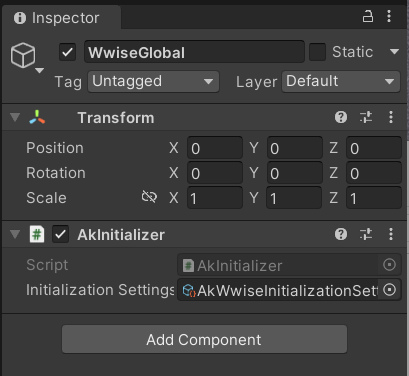Toggle the Scale constrained proportions link icon
The image size is (409, 376).
click(149, 197)
